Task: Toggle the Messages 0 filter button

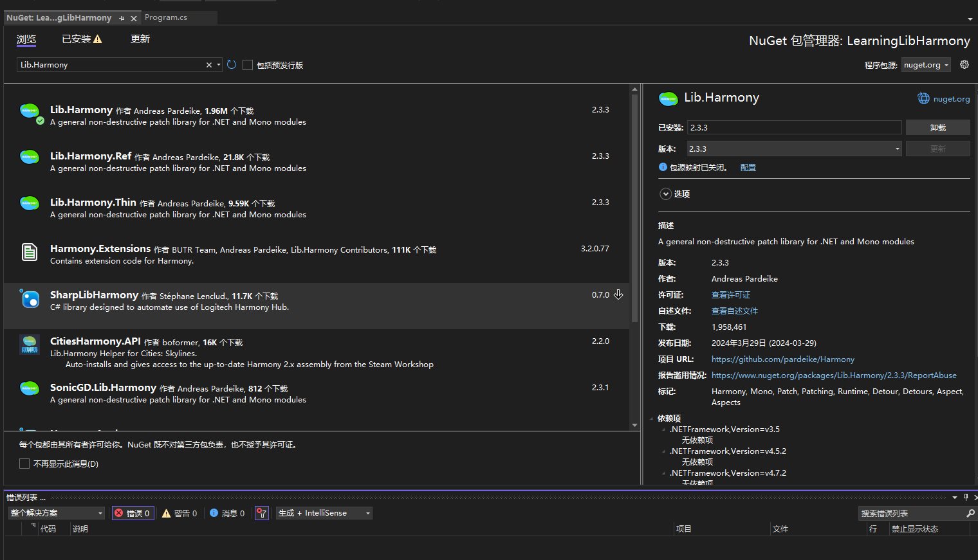Action: pyautogui.click(x=227, y=513)
